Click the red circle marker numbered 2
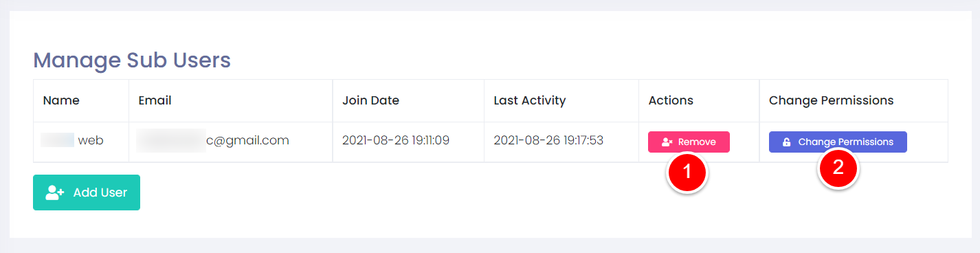 click(838, 167)
